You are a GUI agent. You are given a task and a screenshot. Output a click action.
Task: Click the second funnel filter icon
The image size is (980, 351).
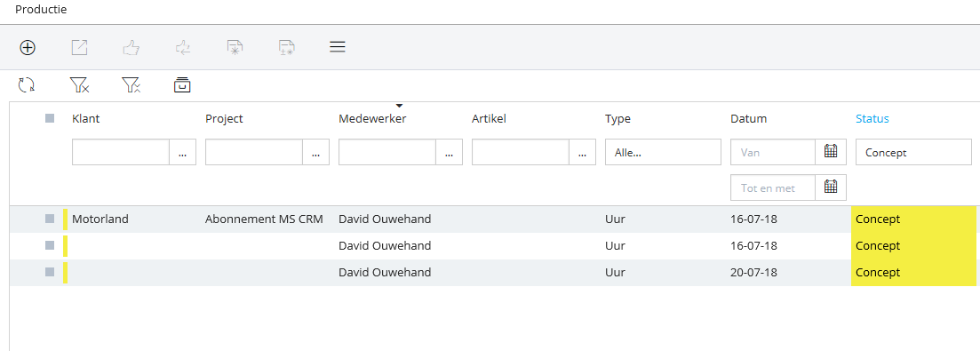click(x=131, y=85)
